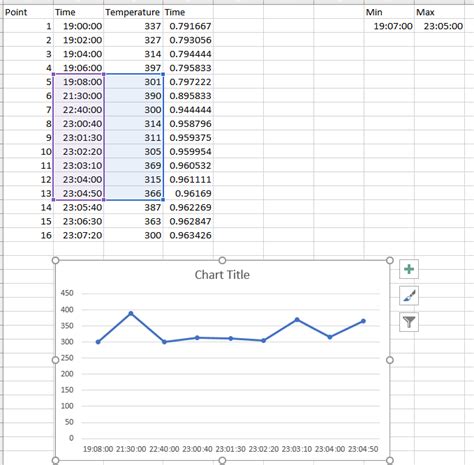Click axis label 22:40:00 in chart

pyautogui.click(x=164, y=449)
